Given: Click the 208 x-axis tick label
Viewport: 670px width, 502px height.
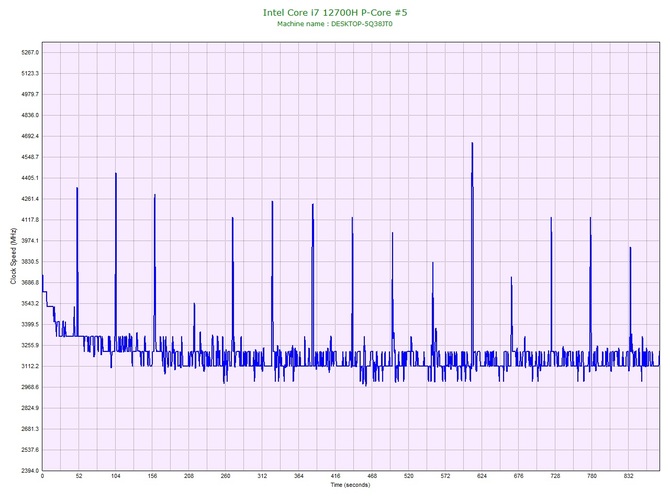Looking at the screenshot, I should pos(189,476).
